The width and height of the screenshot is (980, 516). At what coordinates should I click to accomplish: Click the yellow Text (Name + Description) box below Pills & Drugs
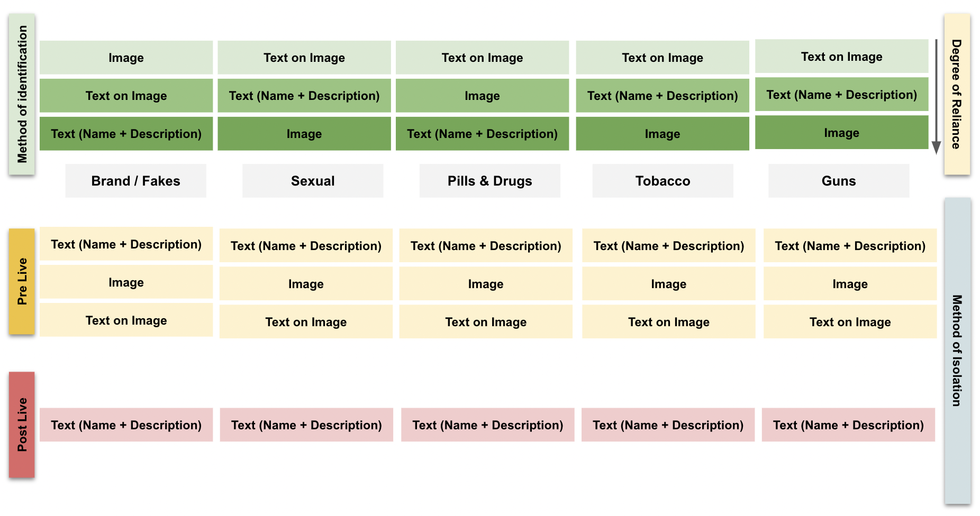pyautogui.click(x=486, y=246)
